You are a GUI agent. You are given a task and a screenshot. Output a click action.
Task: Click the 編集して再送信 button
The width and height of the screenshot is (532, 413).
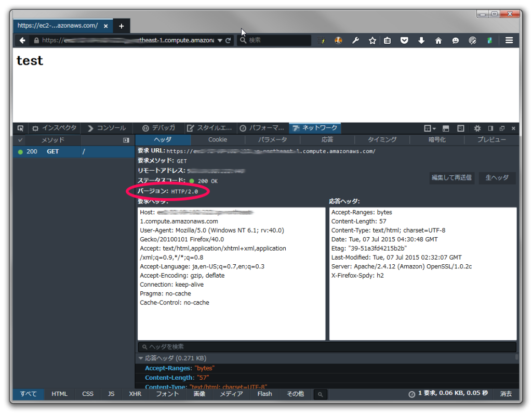(x=451, y=178)
